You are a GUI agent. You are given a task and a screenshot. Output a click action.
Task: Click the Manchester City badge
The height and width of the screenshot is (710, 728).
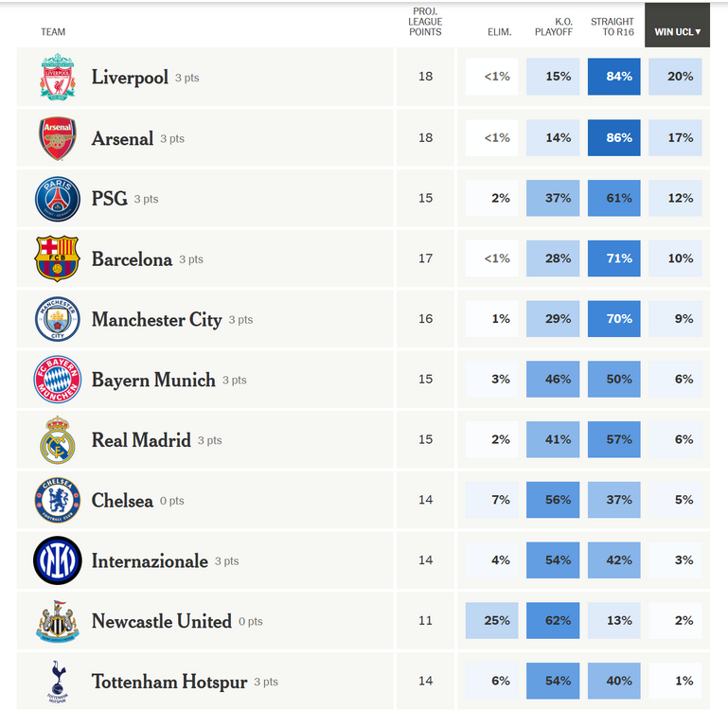pyautogui.click(x=58, y=320)
